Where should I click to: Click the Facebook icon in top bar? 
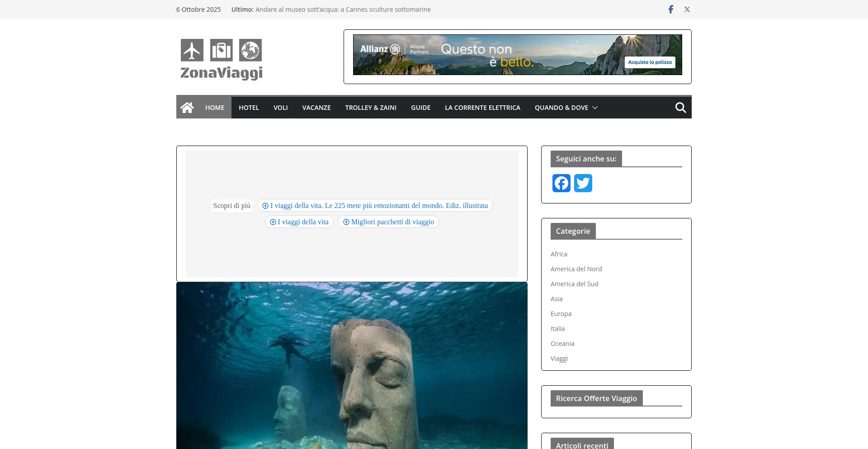[671, 9]
